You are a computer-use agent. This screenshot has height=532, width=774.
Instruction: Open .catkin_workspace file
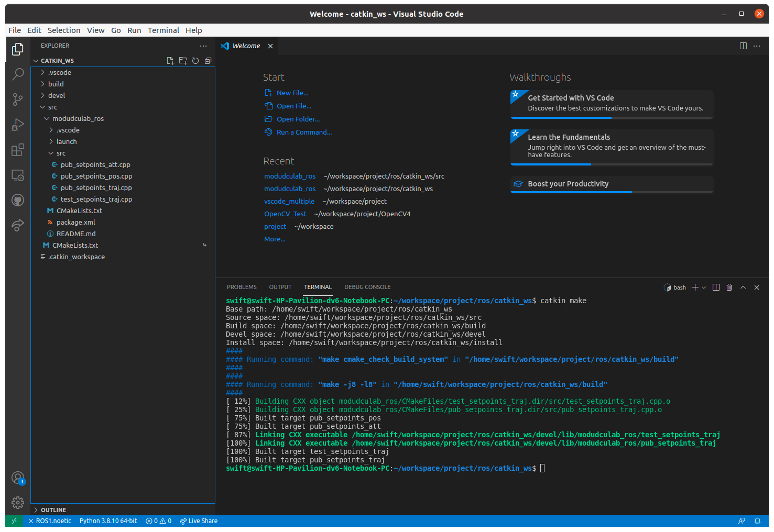[x=123, y=257]
